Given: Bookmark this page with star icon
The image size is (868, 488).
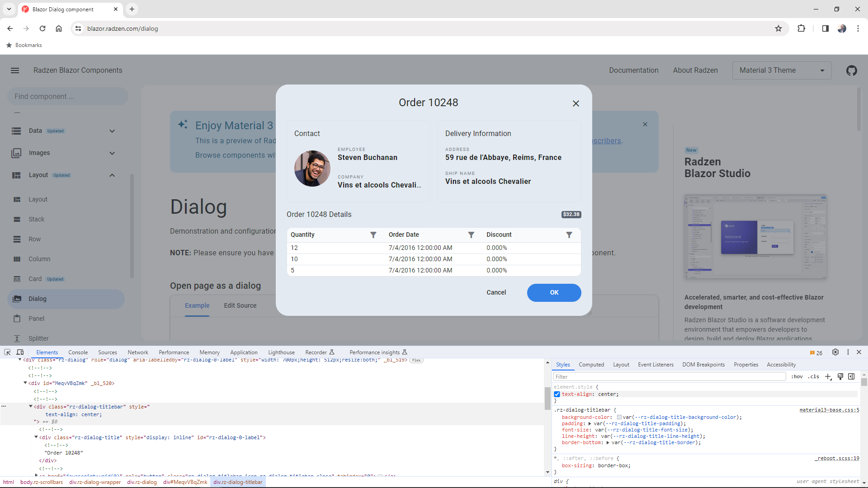Looking at the screenshot, I should [778, 28].
